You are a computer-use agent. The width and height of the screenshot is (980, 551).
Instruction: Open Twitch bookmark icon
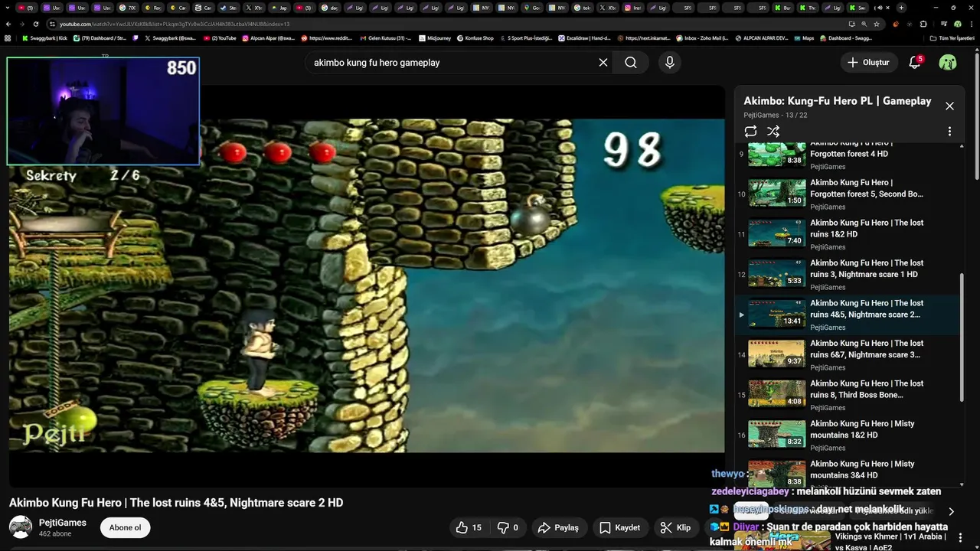tap(136, 37)
